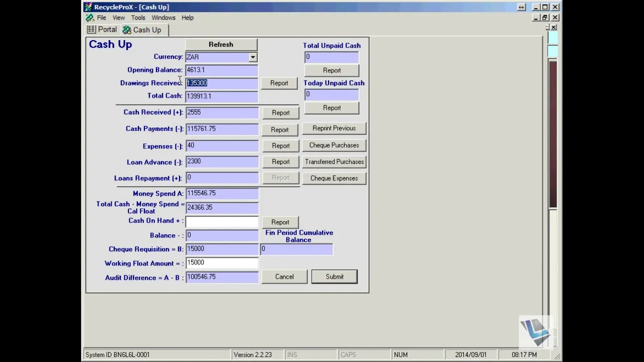Open the Windows menu
Viewport: 644px width, 362px height.
coord(164,18)
